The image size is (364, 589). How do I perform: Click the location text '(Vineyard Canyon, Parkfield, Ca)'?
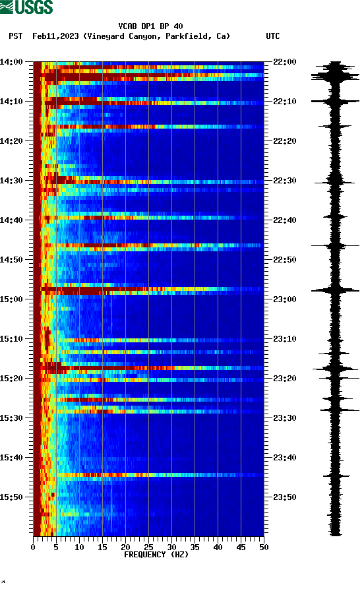(x=157, y=36)
